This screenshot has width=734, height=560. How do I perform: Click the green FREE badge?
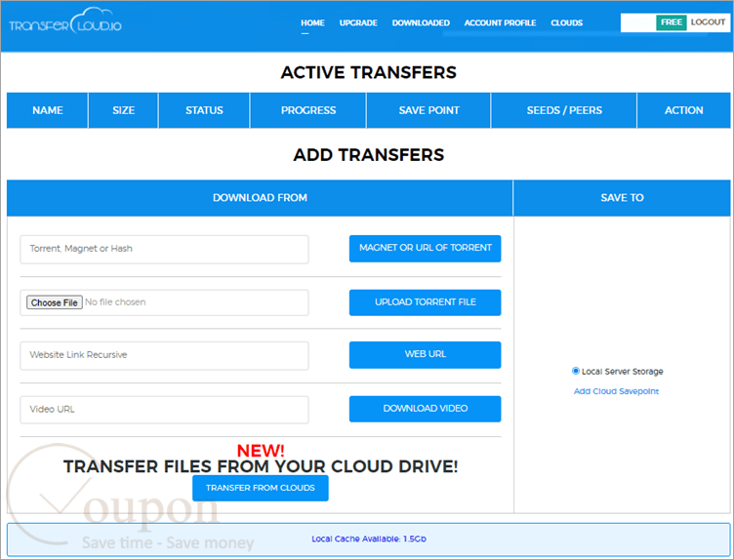[672, 22]
